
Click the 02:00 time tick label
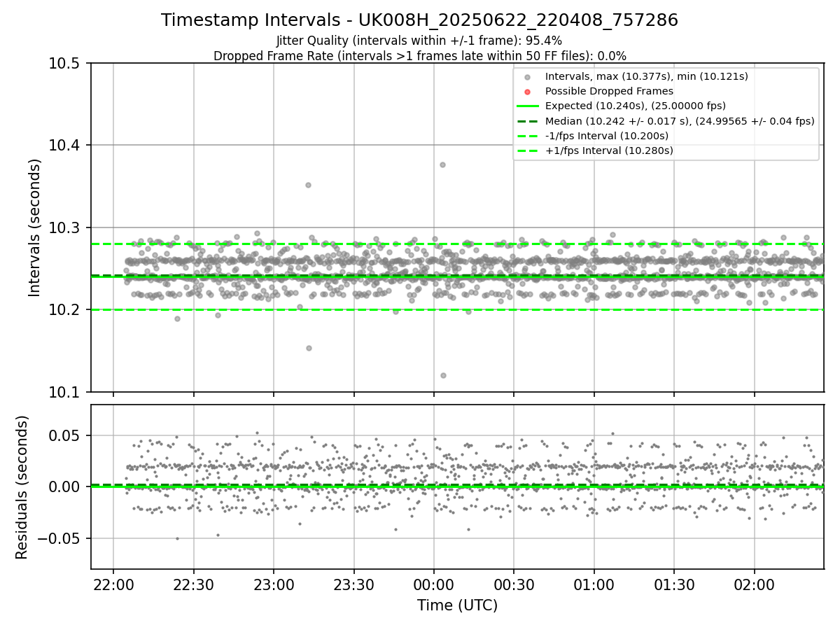755,584
